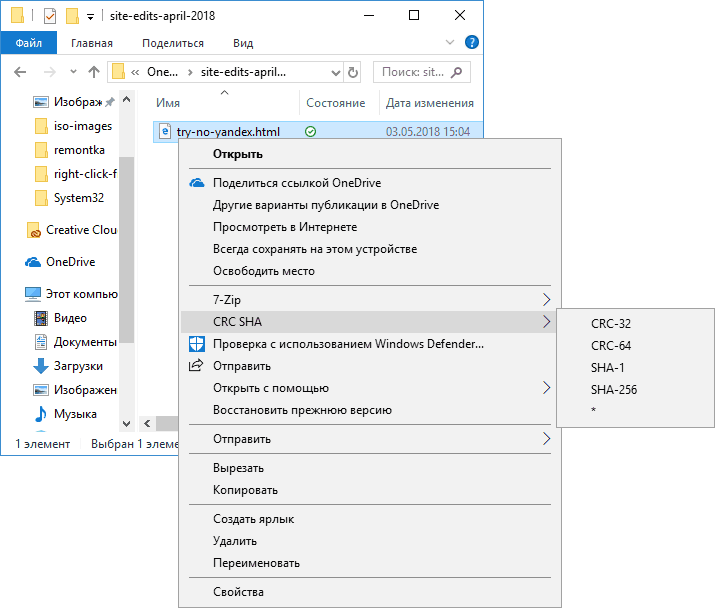This screenshot has width=715, height=608.
Task: Select Поделиться ссылкой OneDrive
Action: coord(370,183)
